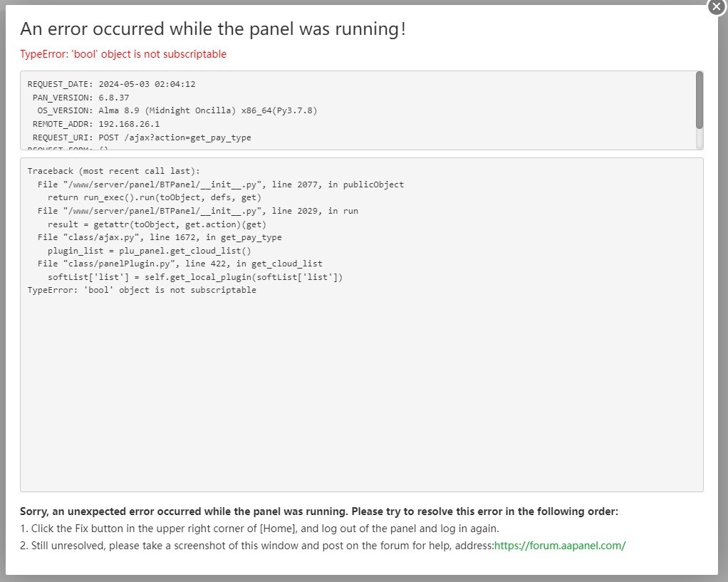The height and width of the screenshot is (582, 728).
Task: Click the traceback line 2029 "in run" entry
Action: (x=198, y=211)
